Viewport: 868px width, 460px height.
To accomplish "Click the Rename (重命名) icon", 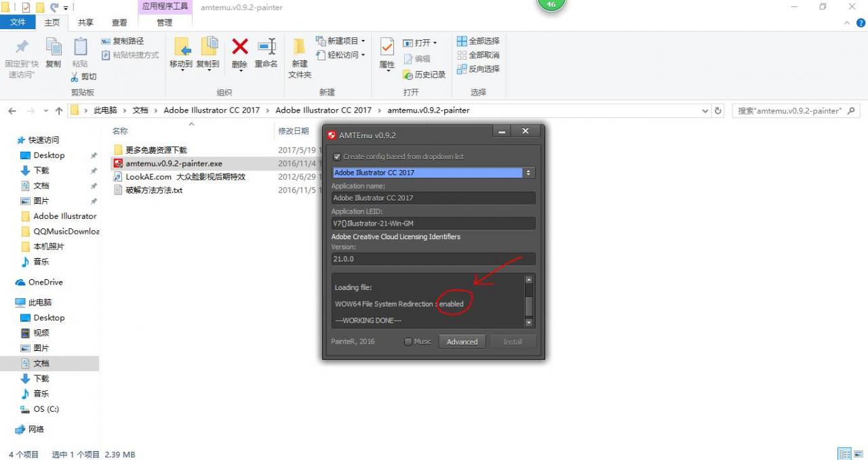I will point(266,47).
